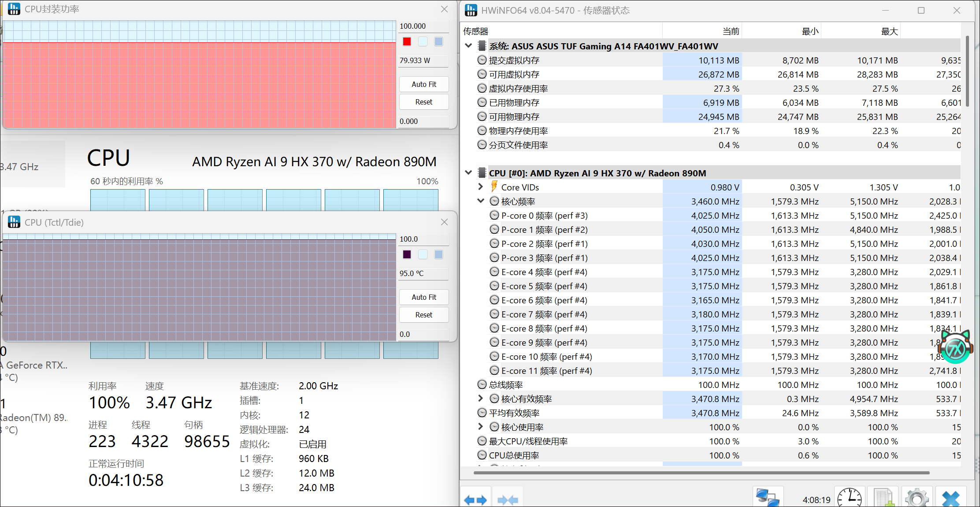Click the 0.000 min value field in CPU封装功率

click(x=423, y=121)
